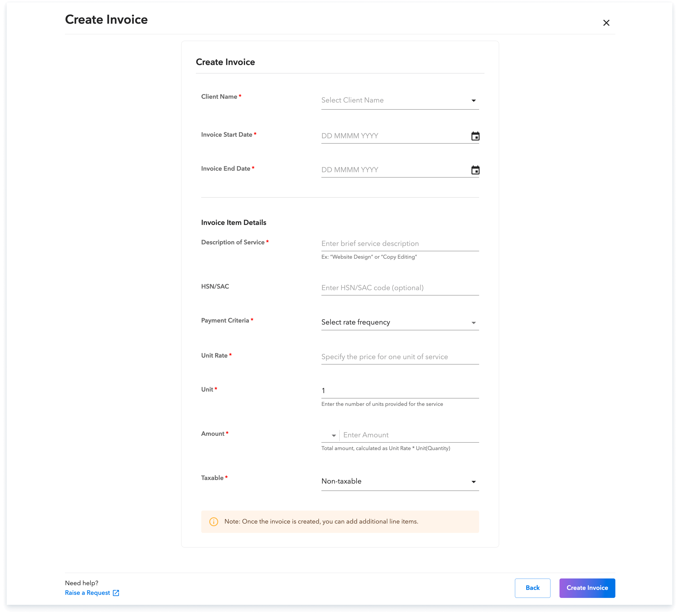Image resolution: width=679 pixels, height=616 pixels.
Task: Open the Invoice End Date calendar picker
Action: tap(475, 170)
